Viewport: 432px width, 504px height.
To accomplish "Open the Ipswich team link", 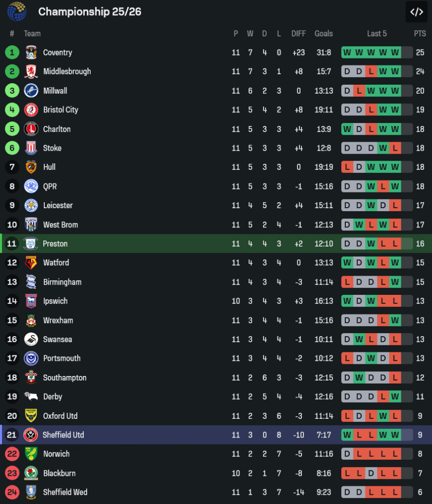I will point(55,301).
